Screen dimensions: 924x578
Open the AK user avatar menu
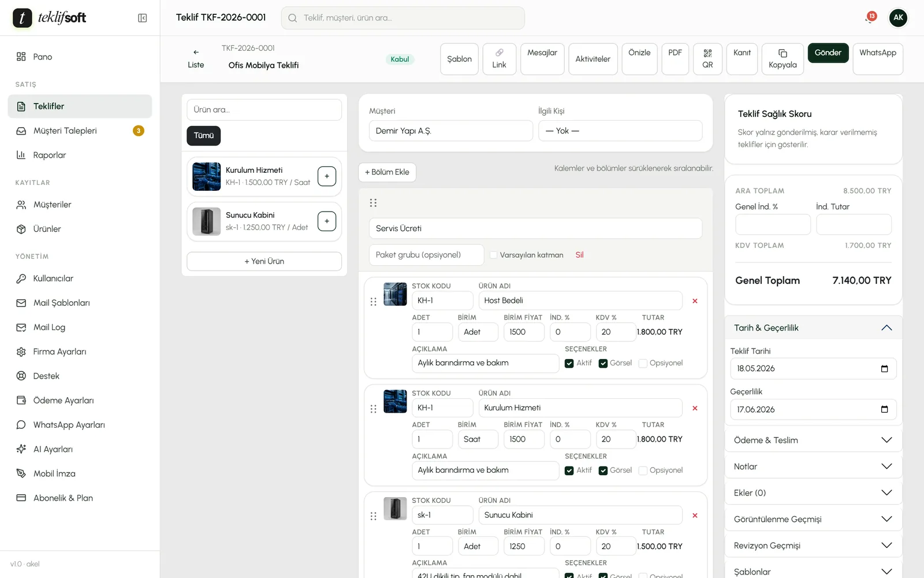point(898,17)
